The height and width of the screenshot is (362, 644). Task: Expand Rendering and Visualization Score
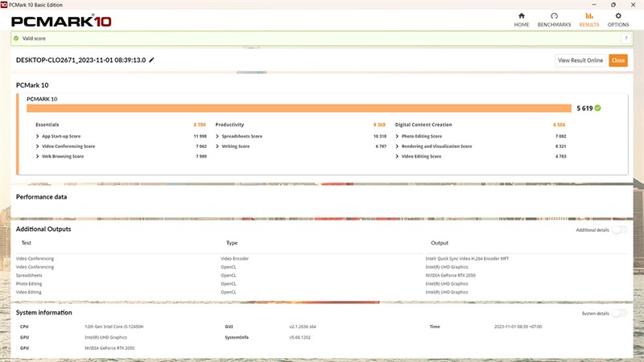397,146
